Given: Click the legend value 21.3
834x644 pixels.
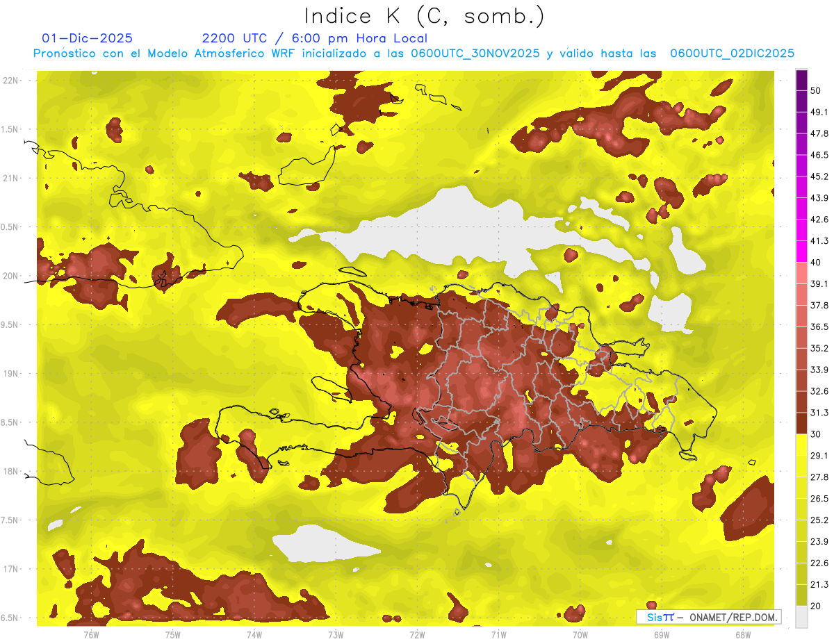Looking at the screenshot, I should (x=819, y=585).
